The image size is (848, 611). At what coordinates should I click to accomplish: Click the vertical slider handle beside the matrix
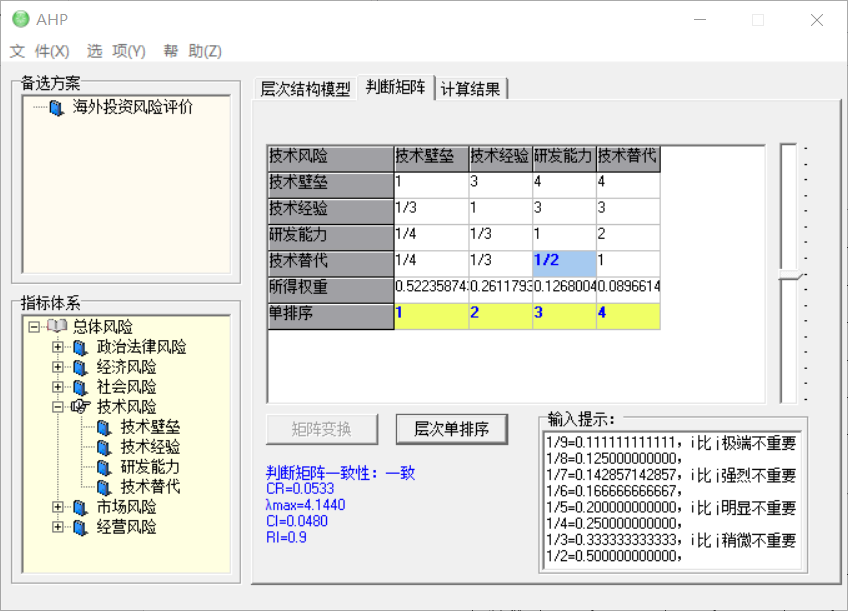click(x=790, y=275)
